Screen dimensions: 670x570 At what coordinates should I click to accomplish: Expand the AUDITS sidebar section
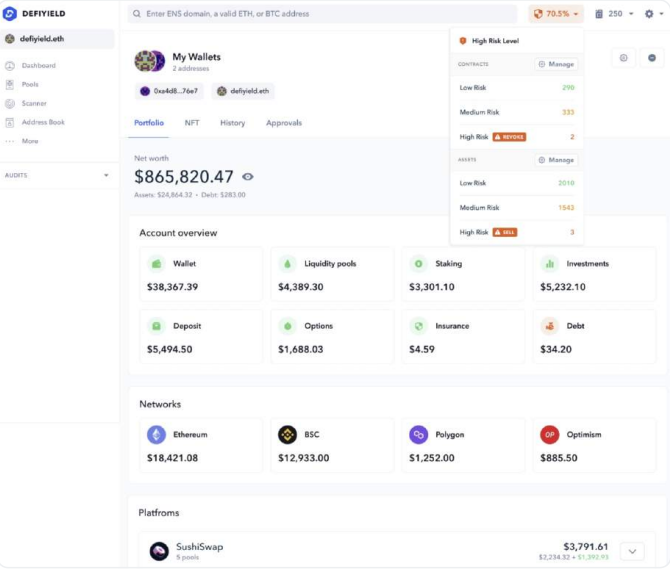pyautogui.click(x=106, y=175)
